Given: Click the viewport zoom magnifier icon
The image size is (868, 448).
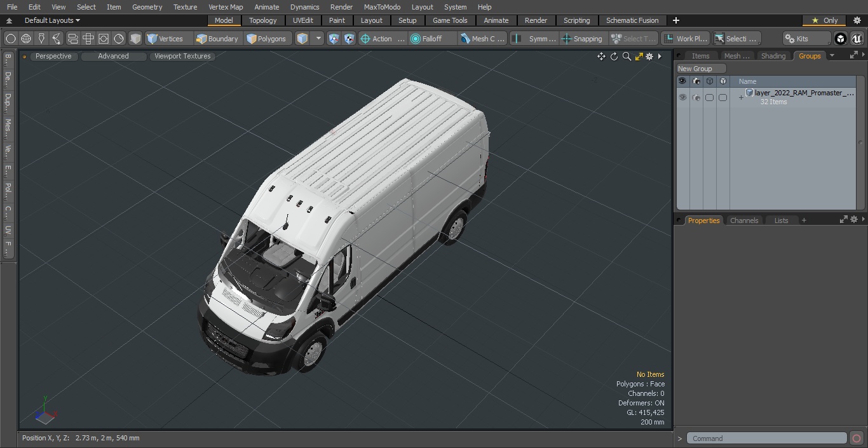Looking at the screenshot, I should (x=627, y=57).
